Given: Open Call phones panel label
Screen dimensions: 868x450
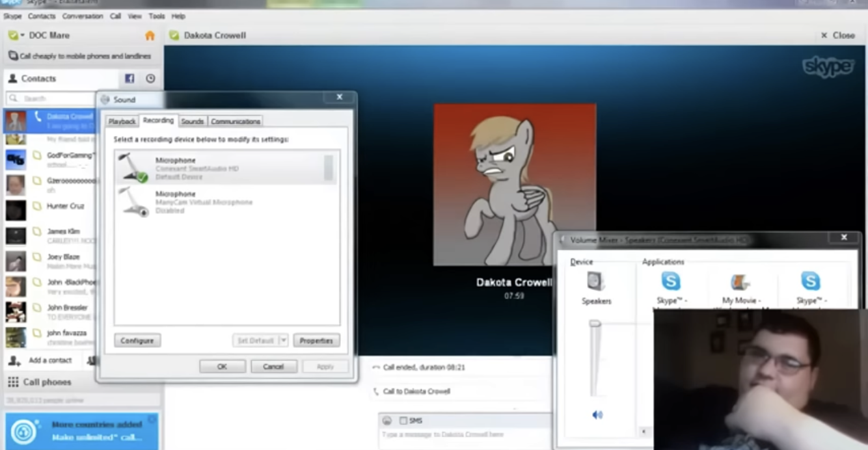Looking at the screenshot, I should [x=47, y=382].
